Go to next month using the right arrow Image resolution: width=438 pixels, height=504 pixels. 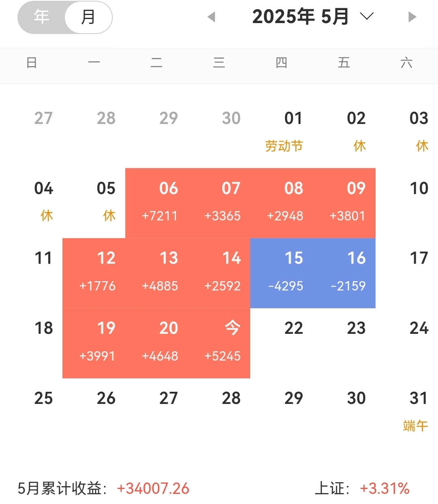412,17
